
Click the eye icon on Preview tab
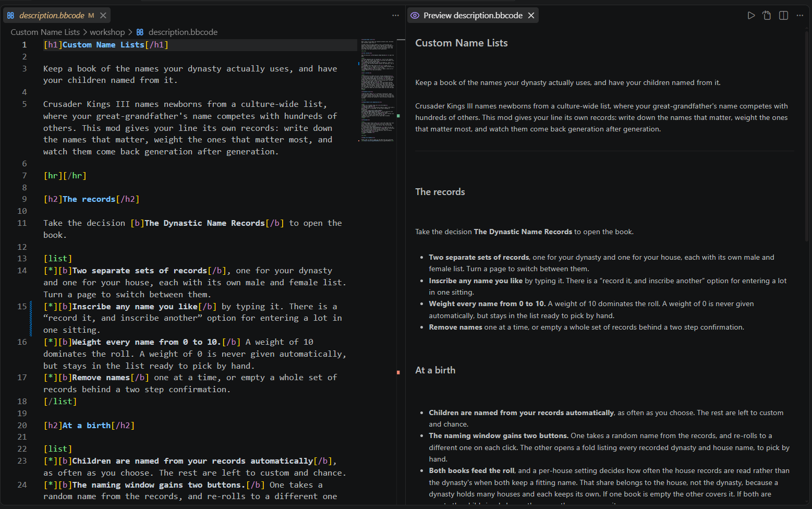[x=415, y=16]
